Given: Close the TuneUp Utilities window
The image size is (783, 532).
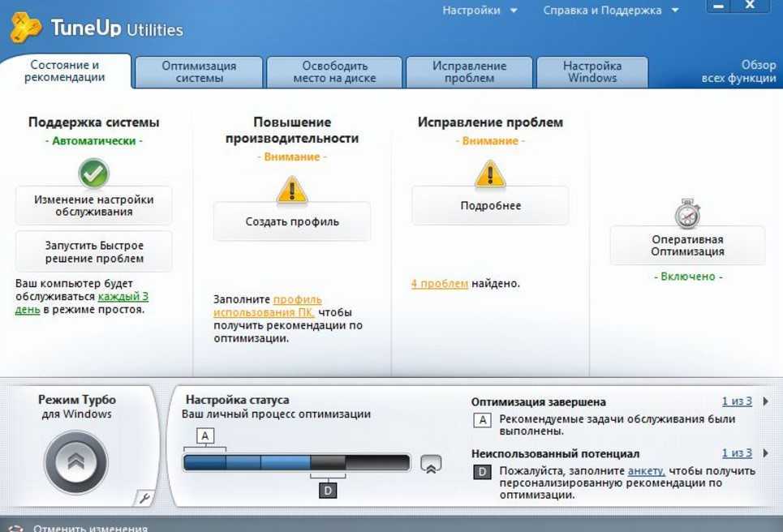Looking at the screenshot, I should pyautogui.click(x=750, y=6).
